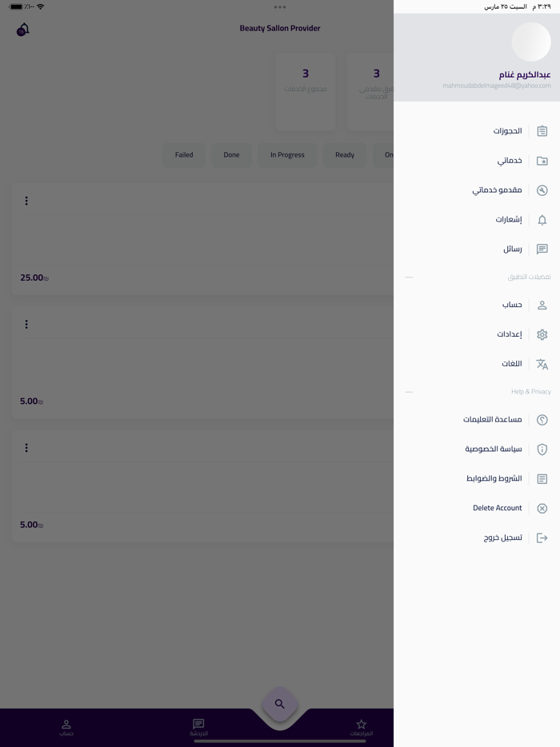
Task: Open the الحجوزات bookings icon in drawer
Action: point(542,131)
